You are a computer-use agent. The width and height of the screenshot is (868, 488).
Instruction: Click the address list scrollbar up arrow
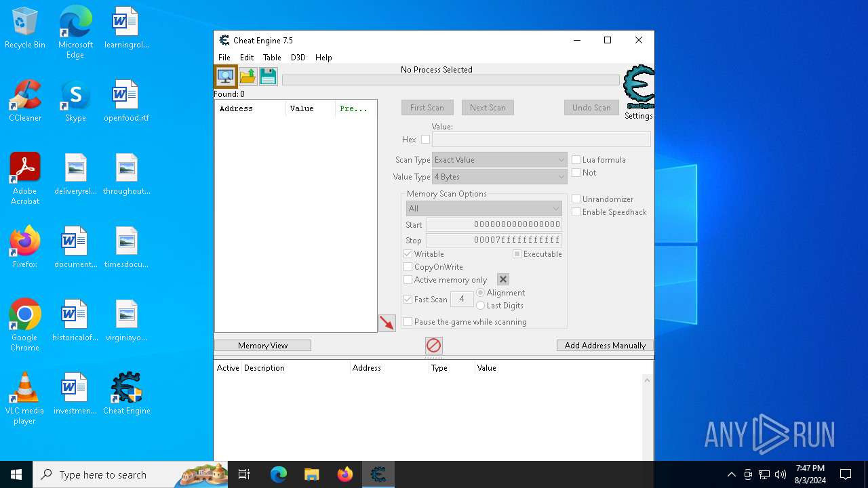click(x=647, y=380)
